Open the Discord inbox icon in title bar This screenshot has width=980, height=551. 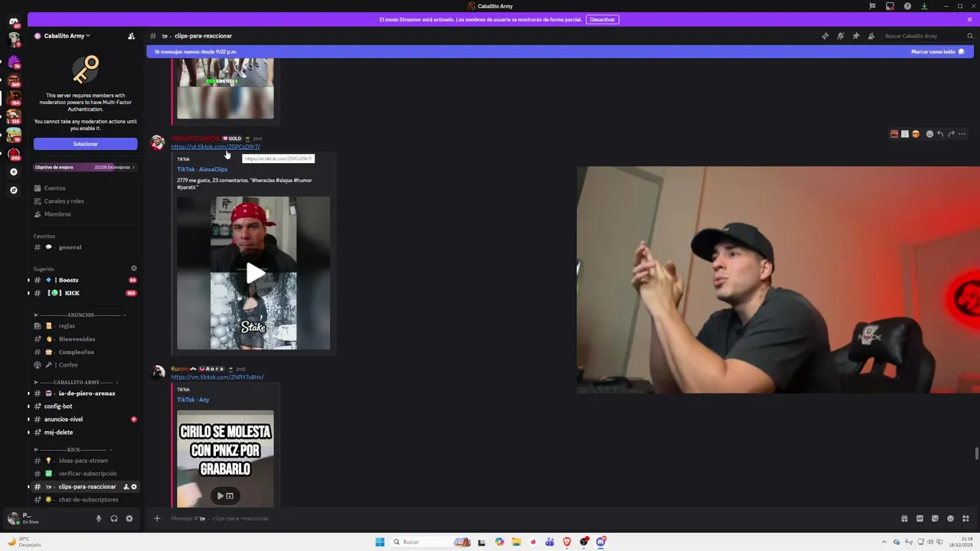pyautogui.click(x=890, y=6)
